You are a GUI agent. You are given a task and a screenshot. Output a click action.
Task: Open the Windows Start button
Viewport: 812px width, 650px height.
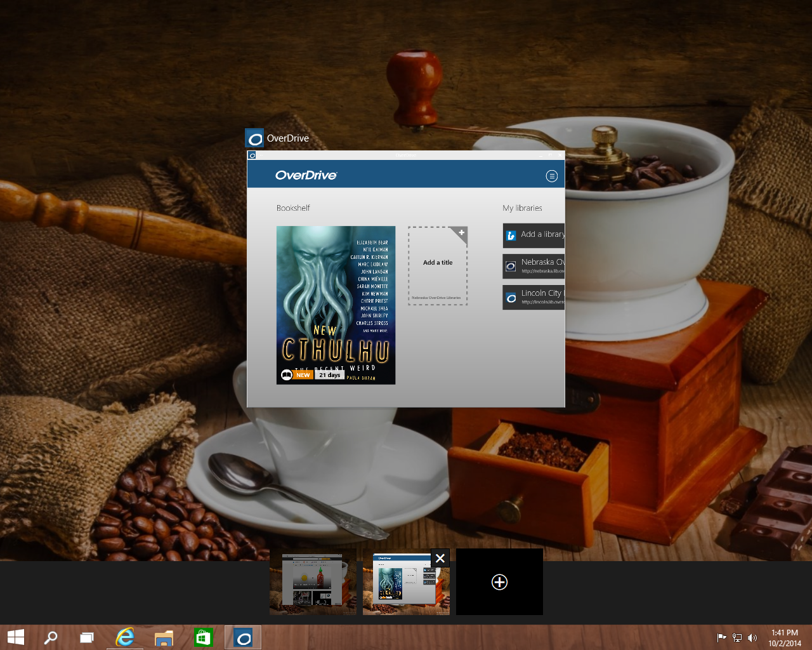click(15, 637)
